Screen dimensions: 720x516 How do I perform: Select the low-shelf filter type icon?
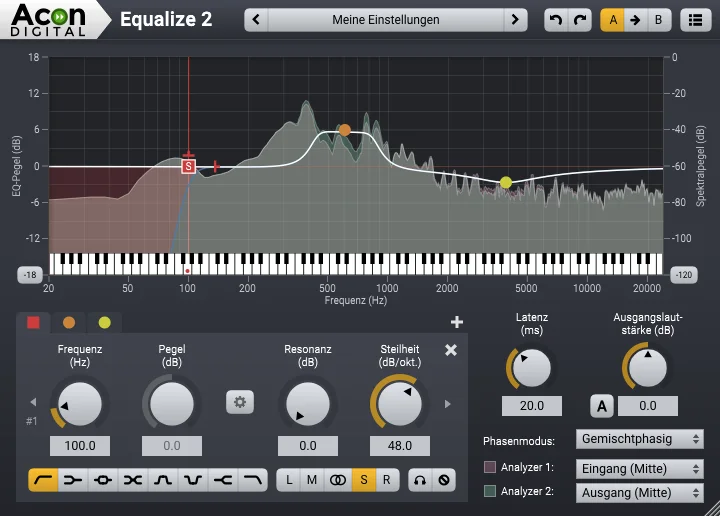(x=73, y=480)
